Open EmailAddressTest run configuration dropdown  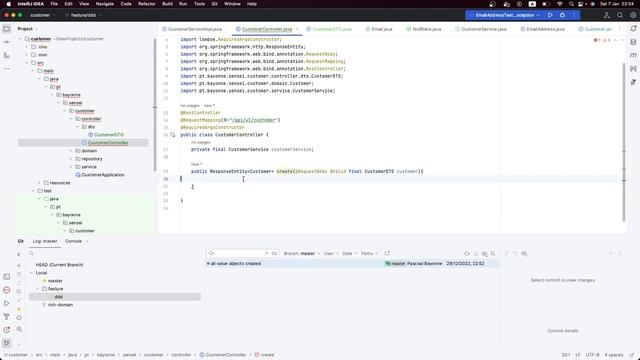click(x=505, y=15)
